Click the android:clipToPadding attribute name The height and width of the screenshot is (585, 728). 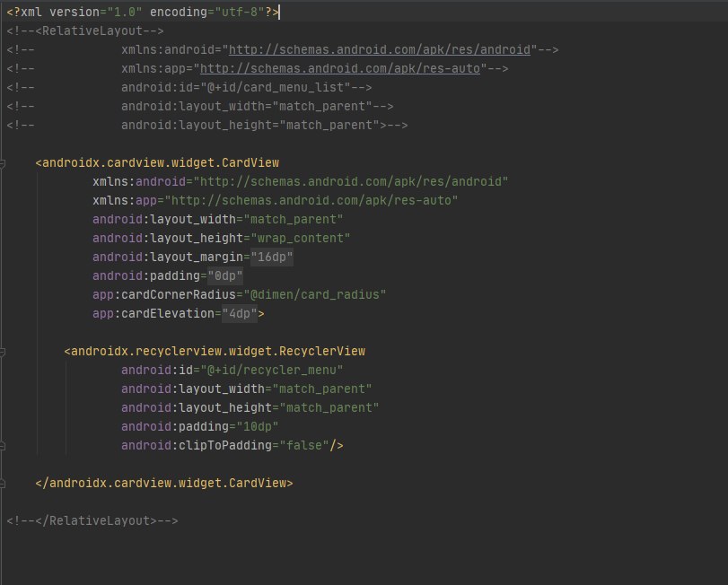(x=197, y=446)
